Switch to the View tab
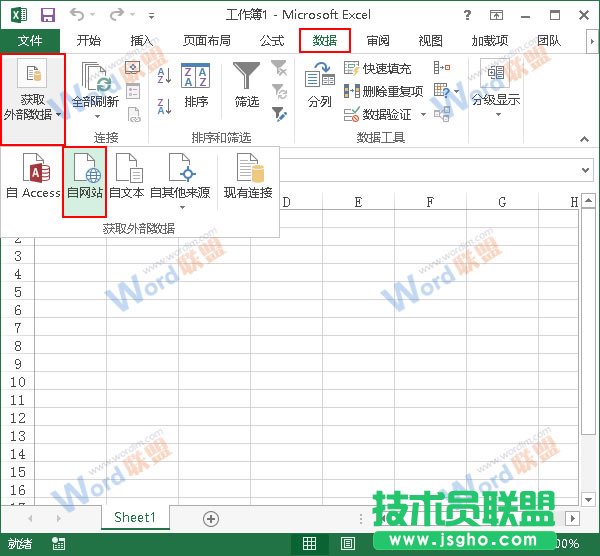Viewport: 600px width, 556px height. (430, 40)
